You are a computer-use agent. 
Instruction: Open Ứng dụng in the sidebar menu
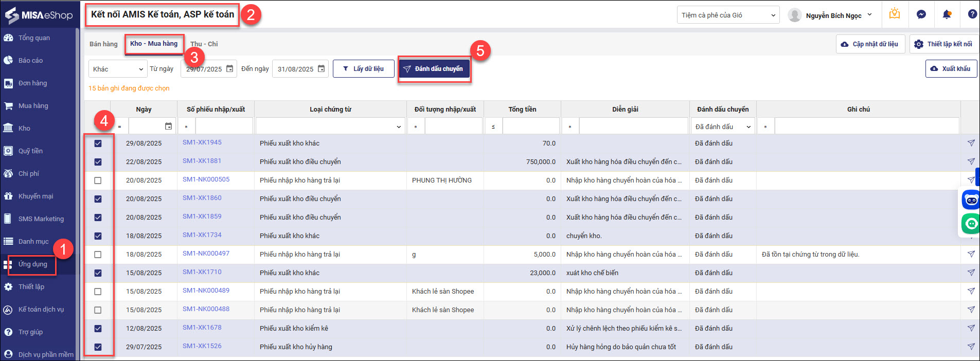pyautogui.click(x=33, y=264)
